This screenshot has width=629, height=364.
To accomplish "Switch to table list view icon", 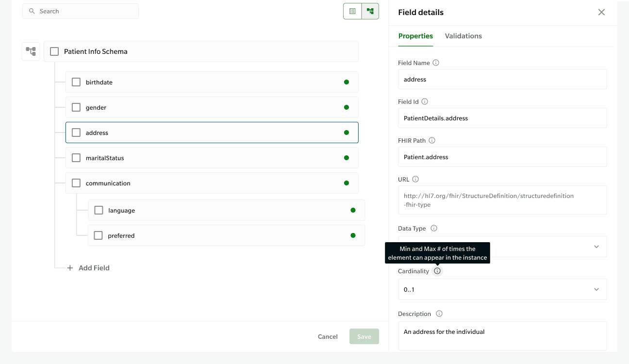I will click(352, 11).
